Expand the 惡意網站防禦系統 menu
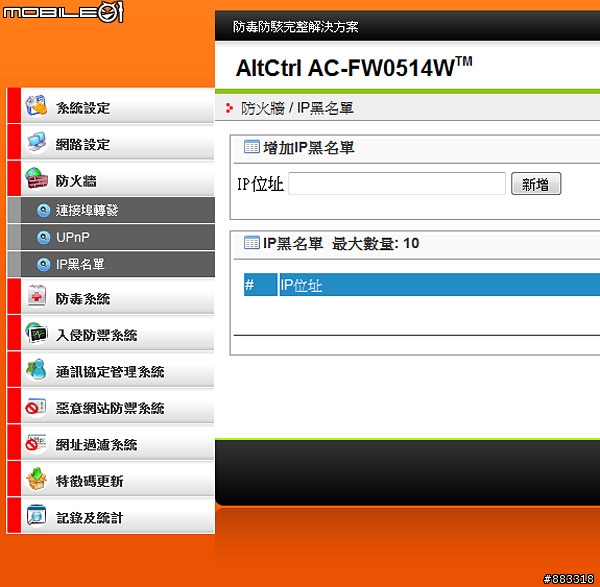The height and width of the screenshot is (587, 600). [x=111, y=406]
